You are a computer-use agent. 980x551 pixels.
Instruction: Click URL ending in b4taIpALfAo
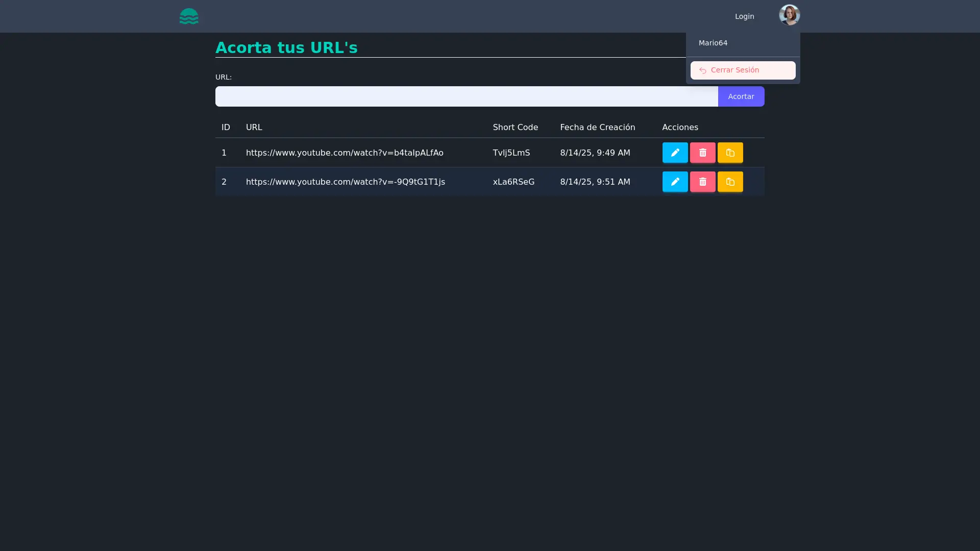pyautogui.click(x=345, y=153)
